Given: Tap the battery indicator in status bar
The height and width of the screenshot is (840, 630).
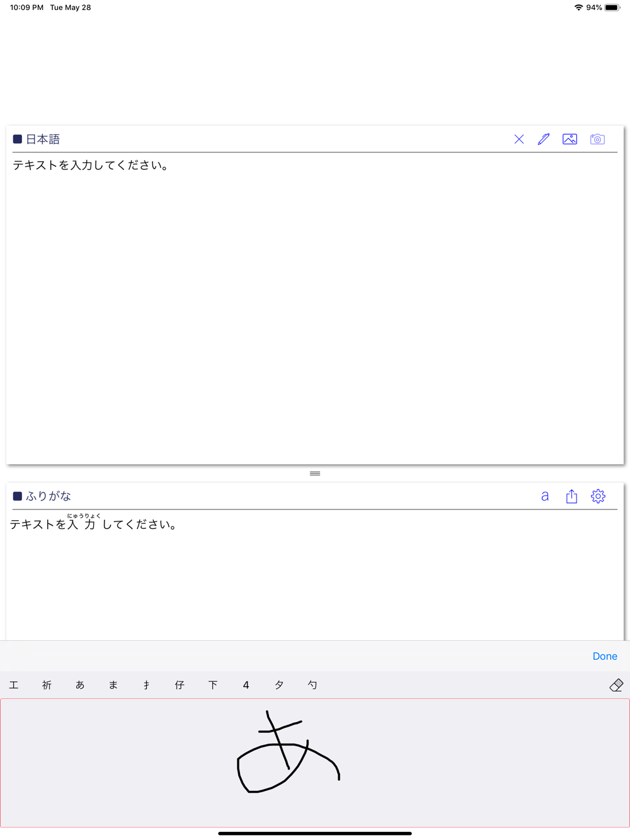Looking at the screenshot, I should coord(612,8).
